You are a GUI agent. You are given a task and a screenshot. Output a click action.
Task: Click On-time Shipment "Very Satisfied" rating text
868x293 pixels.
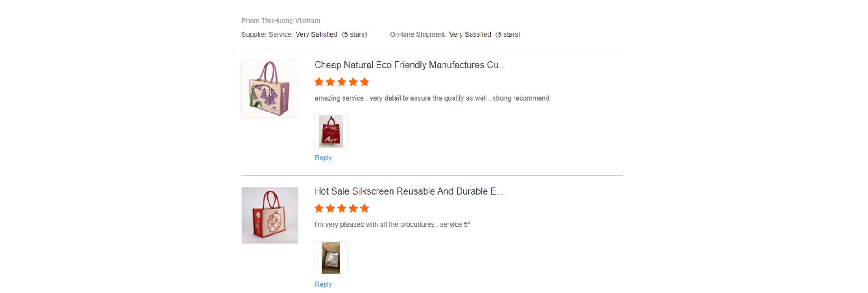tap(470, 34)
